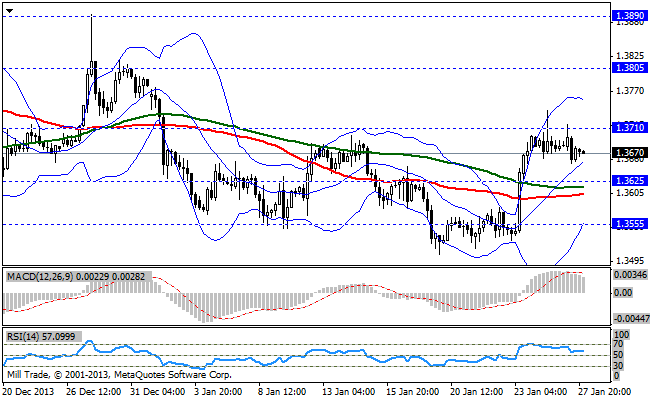Click the 20 Jan 12:00 time label

pos(477,392)
